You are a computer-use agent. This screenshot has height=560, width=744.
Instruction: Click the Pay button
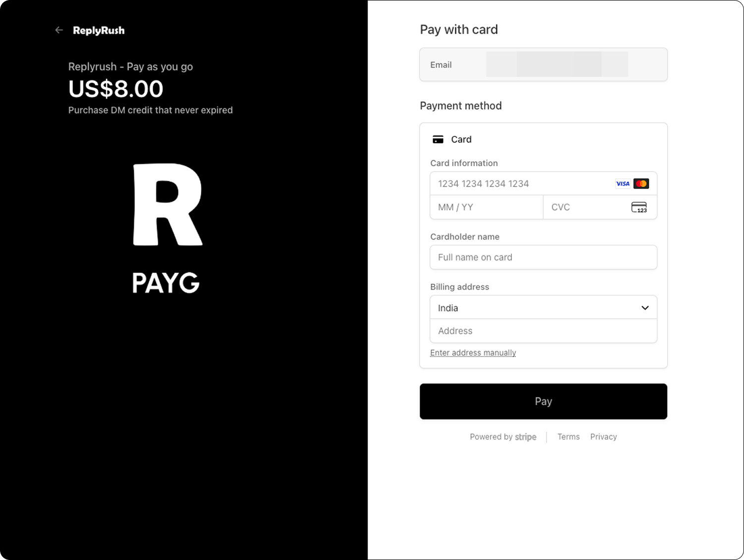(544, 401)
